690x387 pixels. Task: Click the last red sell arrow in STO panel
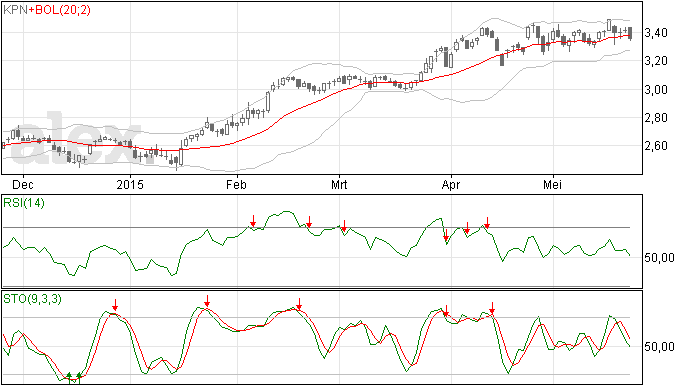[492, 308]
